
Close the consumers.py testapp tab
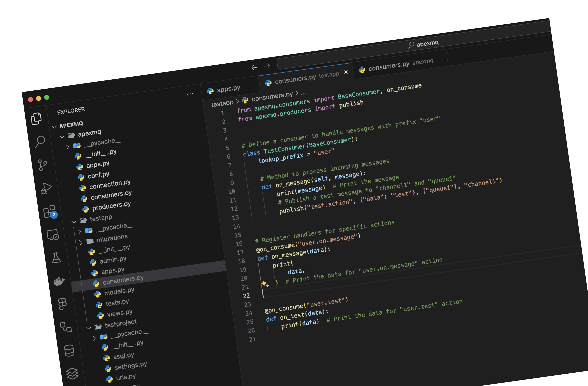[x=346, y=72]
